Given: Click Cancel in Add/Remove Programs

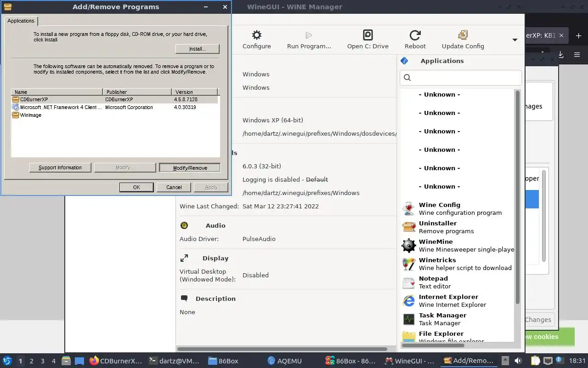Looking at the screenshot, I should pyautogui.click(x=174, y=187).
